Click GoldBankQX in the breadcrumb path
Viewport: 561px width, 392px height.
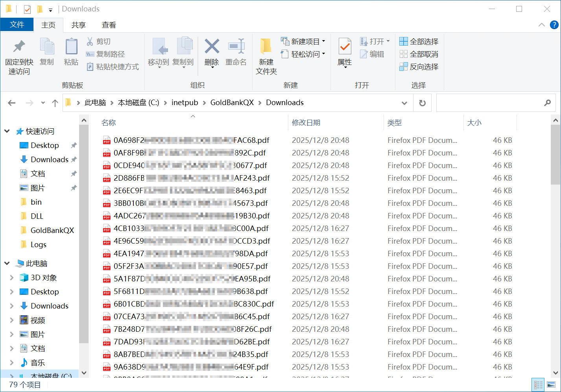point(232,103)
